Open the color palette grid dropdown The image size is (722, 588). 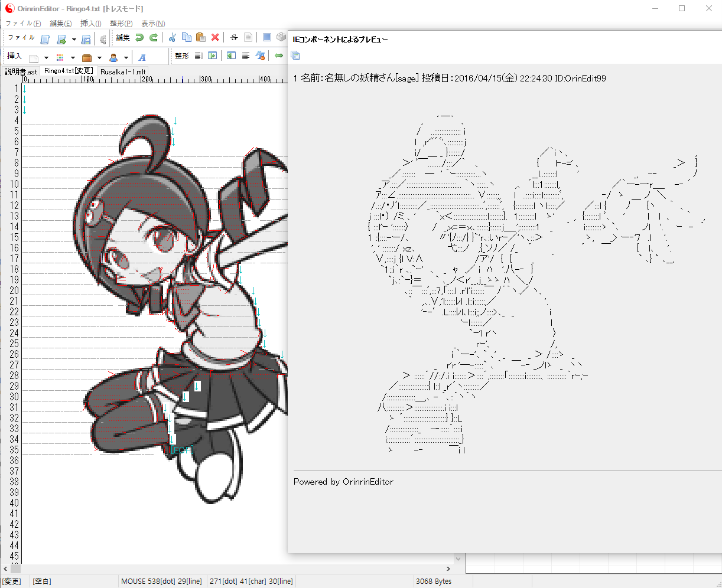tap(73, 58)
